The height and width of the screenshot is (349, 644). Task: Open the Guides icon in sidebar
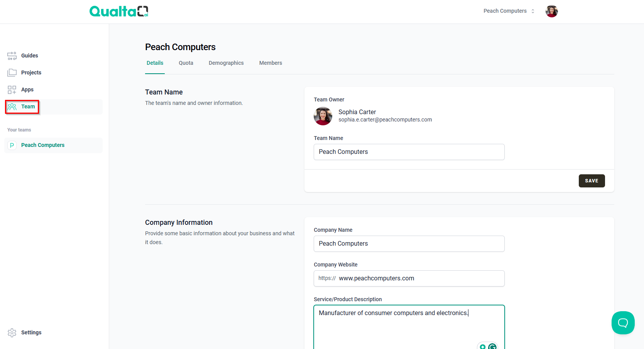12,56
